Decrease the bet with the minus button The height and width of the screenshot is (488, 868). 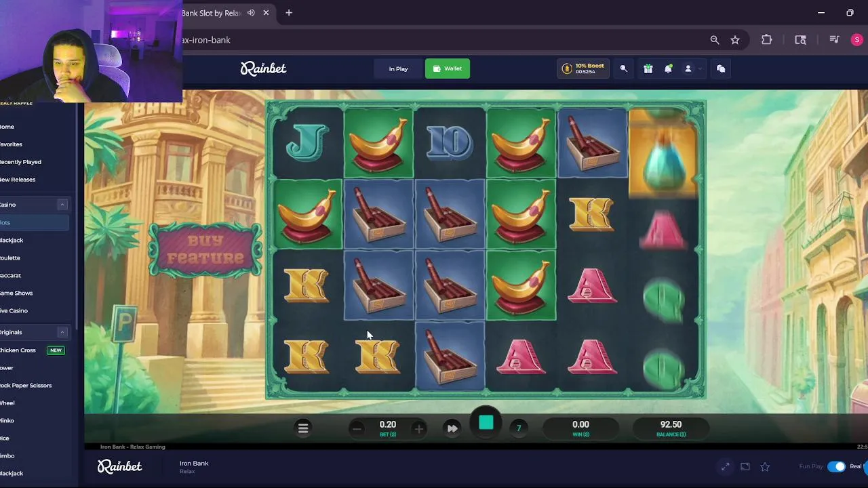(357, 428)
